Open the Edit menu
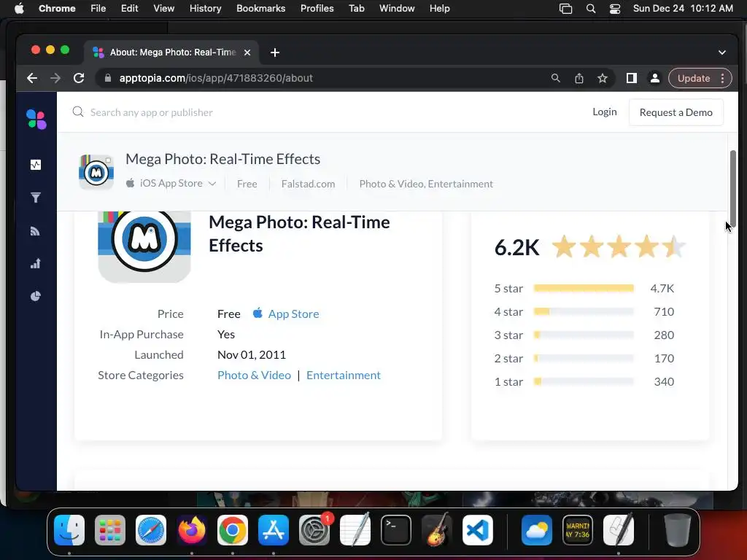This screenshot has width=747, height=560. 129,9
